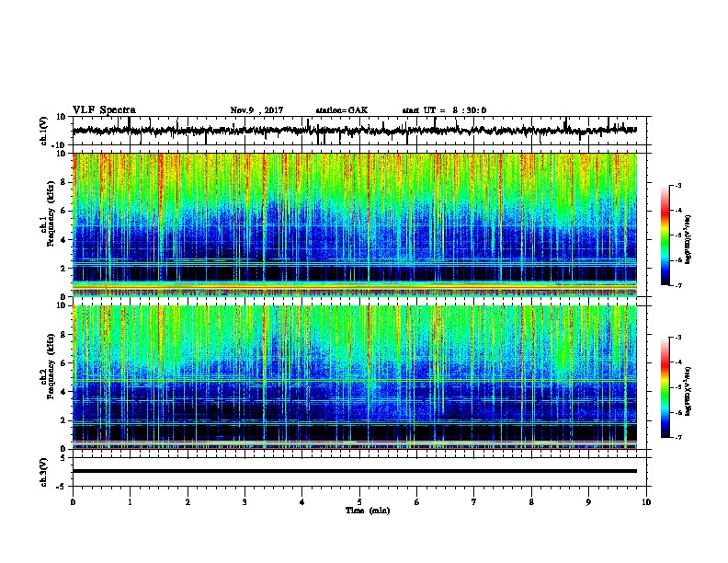The width and height of the screenshot is (728, 563).
Task: Click time axis tick label '6'
Action: 417,502
